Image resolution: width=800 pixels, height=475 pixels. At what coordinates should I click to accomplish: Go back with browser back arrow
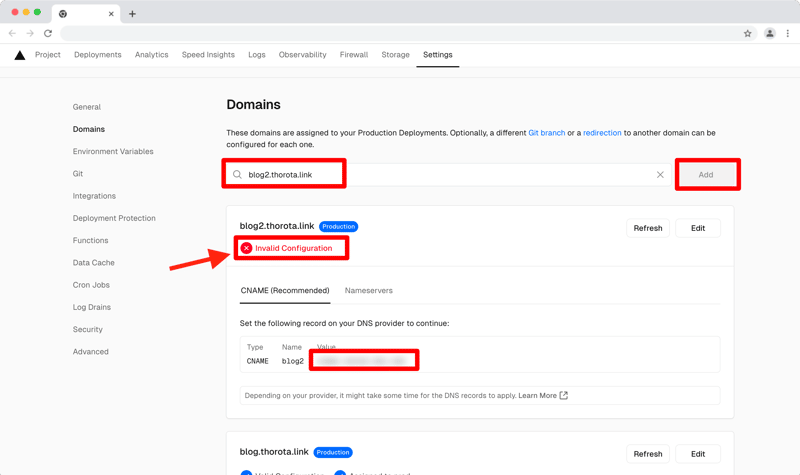12,34
